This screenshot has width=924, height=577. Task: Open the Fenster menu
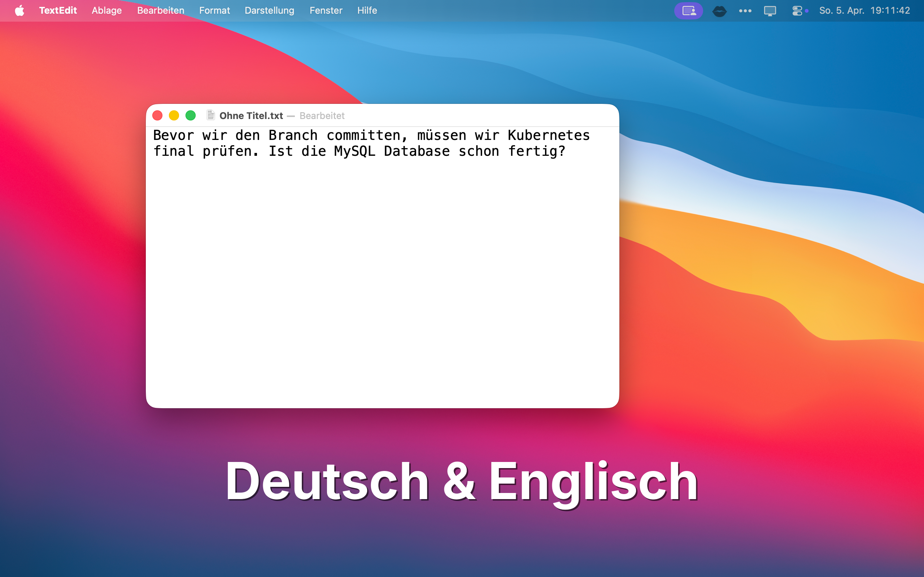(326, 10)
